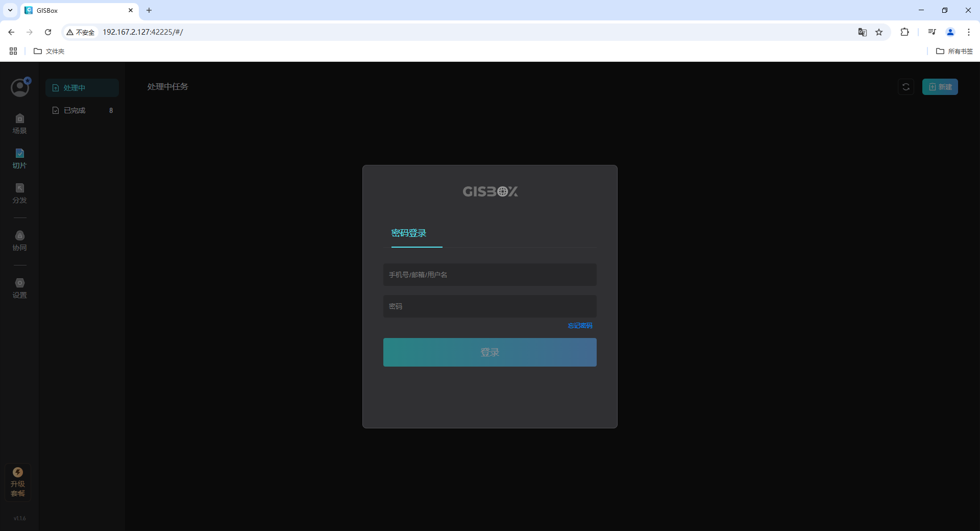Open the translate page icon
This screenshot has height=531, width=980.
coord(863,32)
